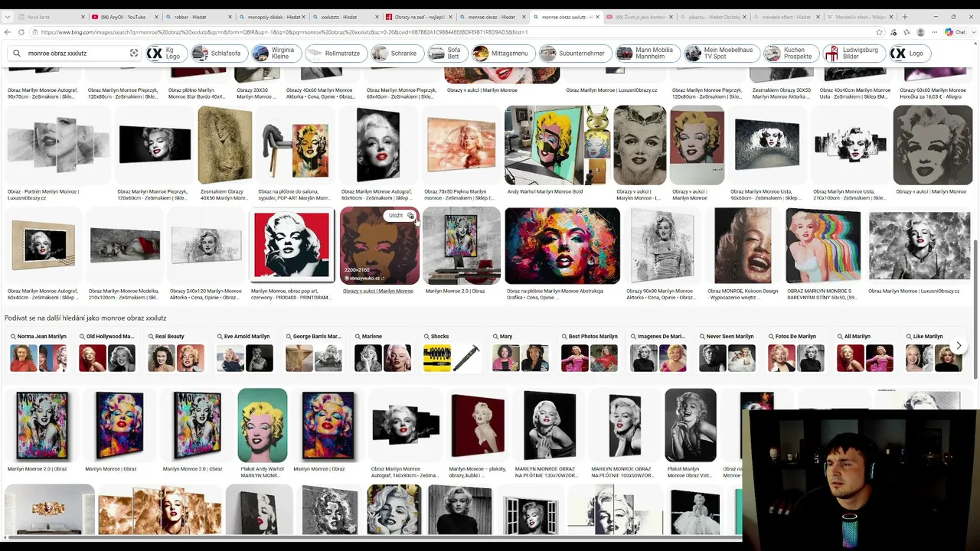This screenshot has width=980, height=551.
Task: Select the Wirginia Kleine filter chip
Action: tap(276, 54)
